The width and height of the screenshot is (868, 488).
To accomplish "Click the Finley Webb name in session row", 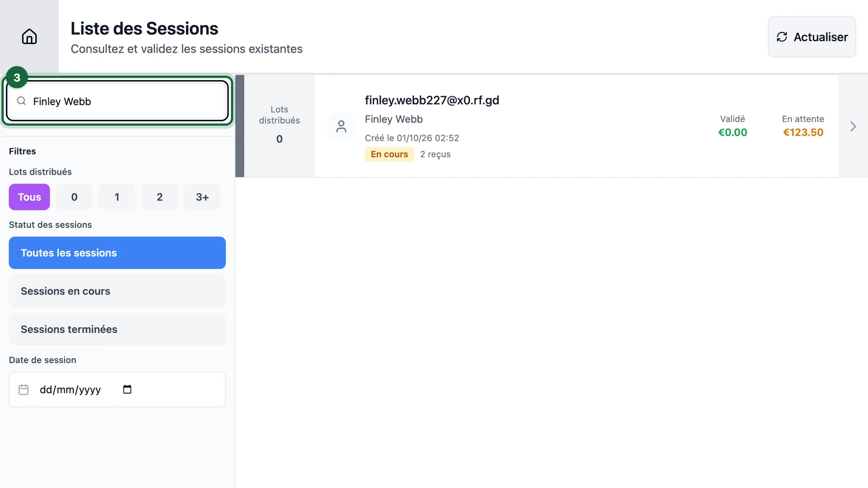I will [394, 119].
